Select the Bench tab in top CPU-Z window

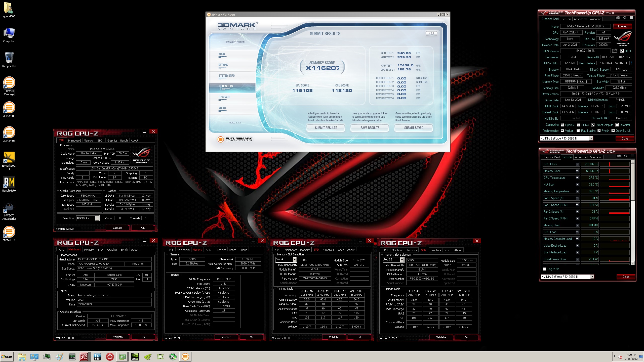point(124,141)
